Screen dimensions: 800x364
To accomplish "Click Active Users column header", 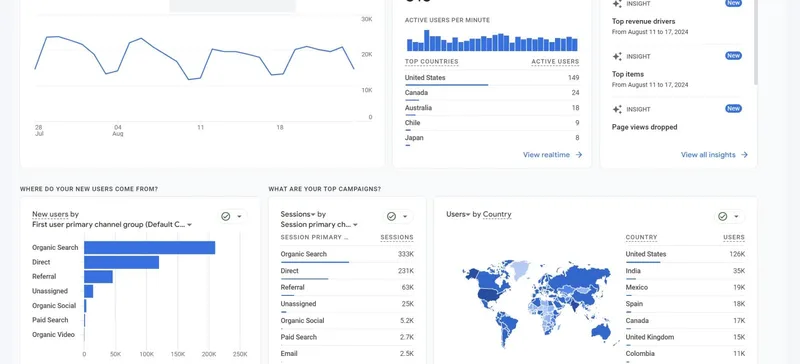I will (555, 62).
